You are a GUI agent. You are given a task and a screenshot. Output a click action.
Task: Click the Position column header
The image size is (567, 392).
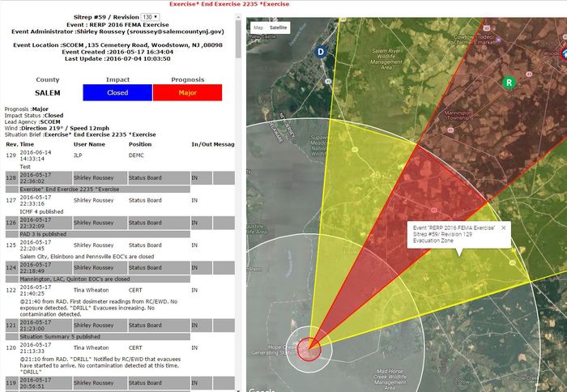(x=140, y=144)
